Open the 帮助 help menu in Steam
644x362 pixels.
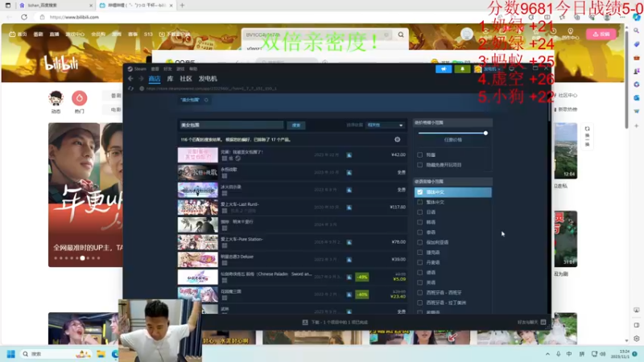pyautogui.click(x=193, y=68)
